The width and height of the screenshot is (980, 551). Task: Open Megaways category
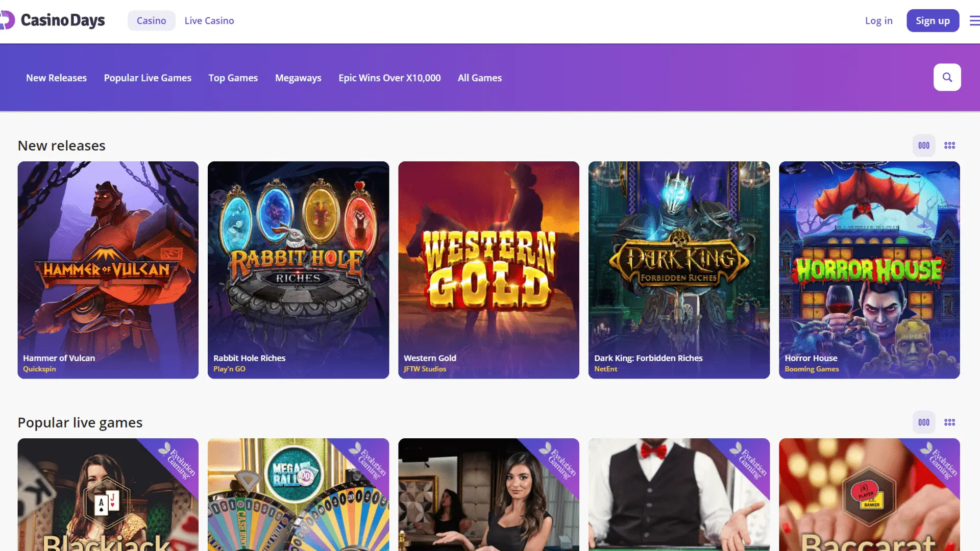pos(298,78)
